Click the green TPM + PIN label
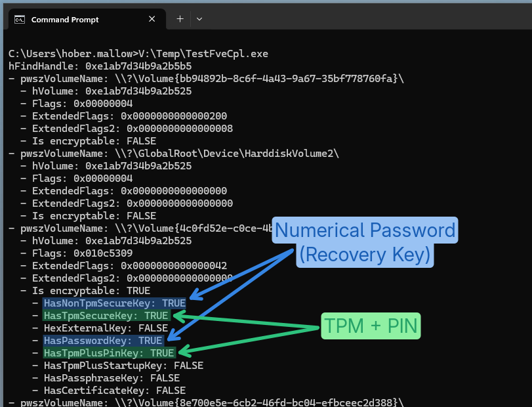The width and height of the screenshot is (532, 407). pyautogui.click(x=370, y=325)
